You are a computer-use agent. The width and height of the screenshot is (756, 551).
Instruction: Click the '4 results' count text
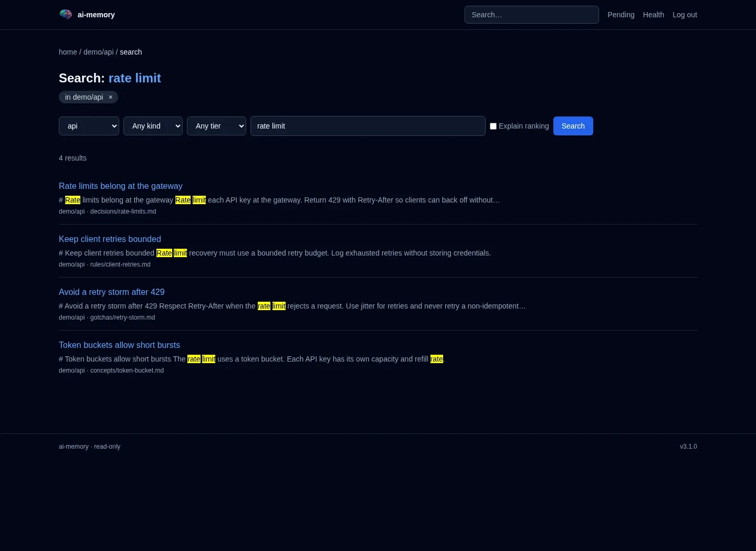pos(72,158)
